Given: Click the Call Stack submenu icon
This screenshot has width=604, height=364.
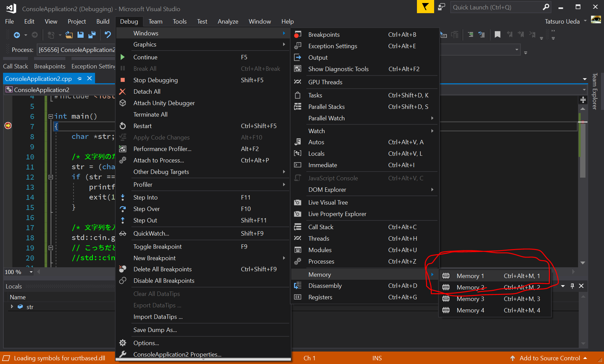Looking at the screenshot, I should pyautogui.click(x=298, y=227).
